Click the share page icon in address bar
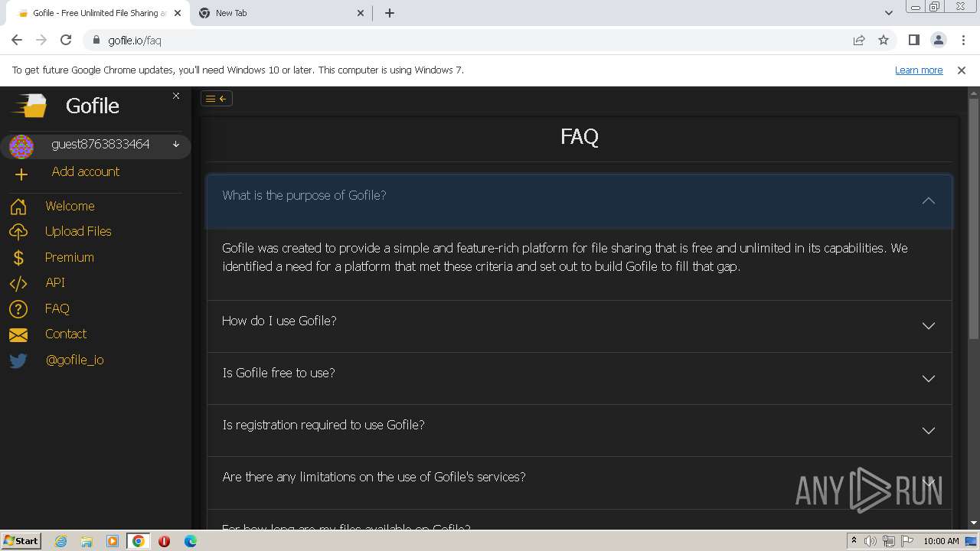The height and width of the screenshot is (551, 980). point(859,40)
